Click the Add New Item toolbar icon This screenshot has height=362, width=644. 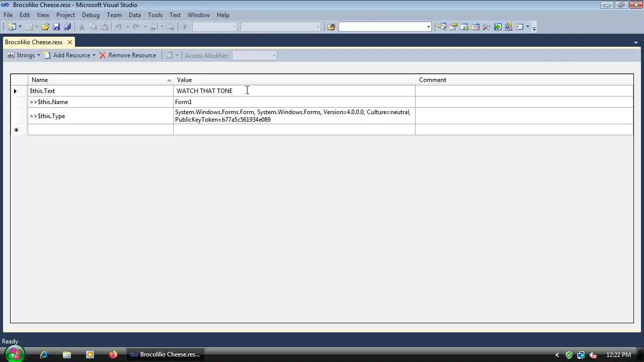click(x=29, y=27)
